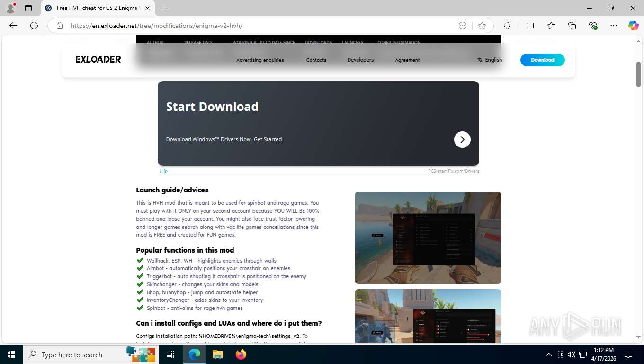Viewport: 644px width, 364px height.
Task: Click the scrollbar down arrow
Action: (639, 337)
